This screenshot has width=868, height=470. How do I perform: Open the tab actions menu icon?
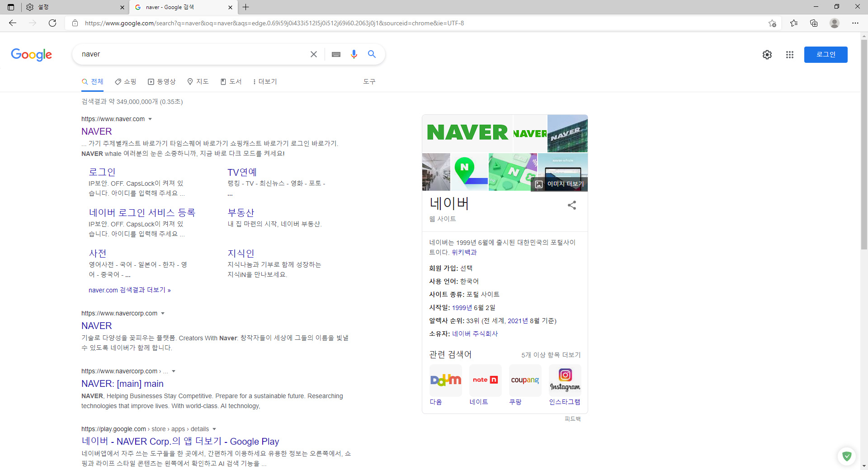pyautogui.click(x=11, y=7)
